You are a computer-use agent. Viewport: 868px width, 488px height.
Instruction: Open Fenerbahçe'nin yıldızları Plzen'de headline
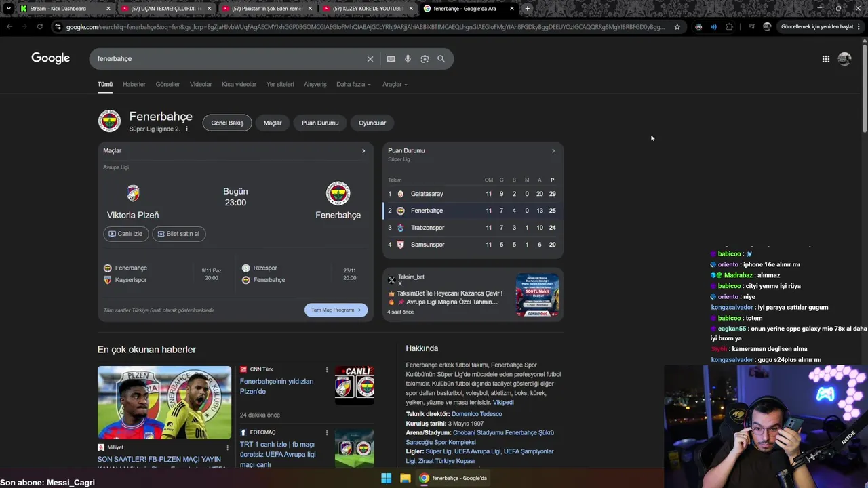coord(277,386)
